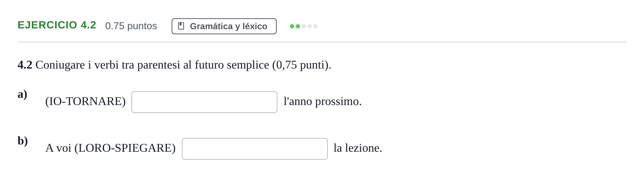This screenshot has height=186, width=644.
Task: Click the a) item label
Action: coord(22,94)
